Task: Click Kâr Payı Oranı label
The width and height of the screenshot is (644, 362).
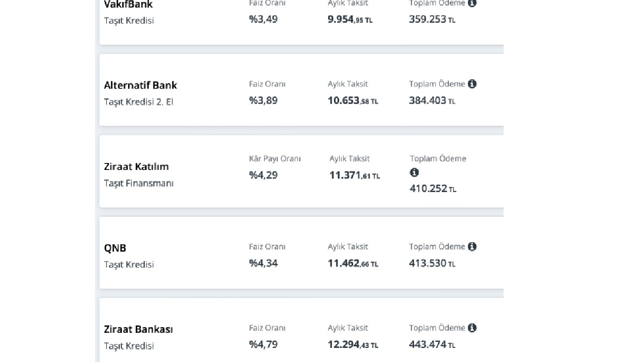Action: 275,158
